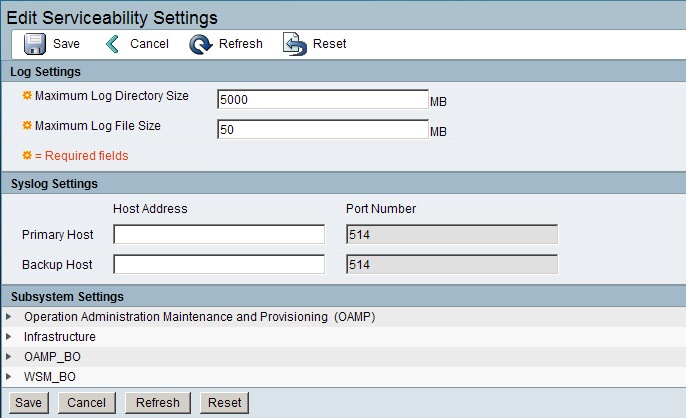Edit the Maximum Log File Size field

pyautogui.click(x=322, y=129)
